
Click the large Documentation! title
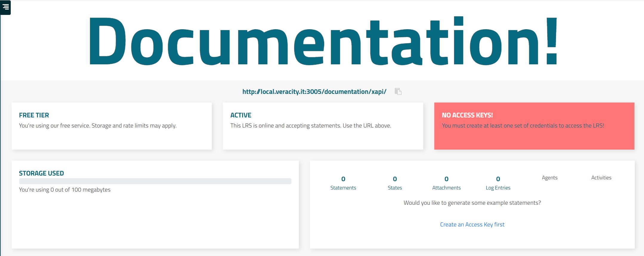click(323, 41)
